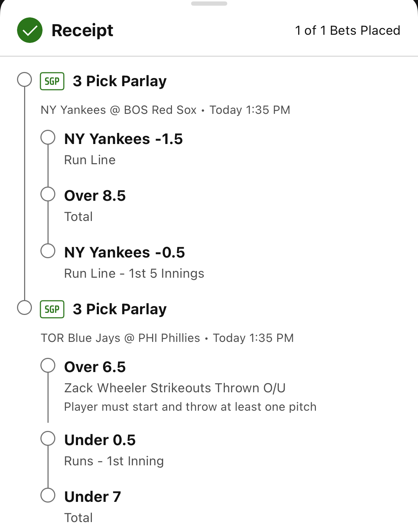Open the first 3 Pick Parlay heading

[x=119, y=81]
